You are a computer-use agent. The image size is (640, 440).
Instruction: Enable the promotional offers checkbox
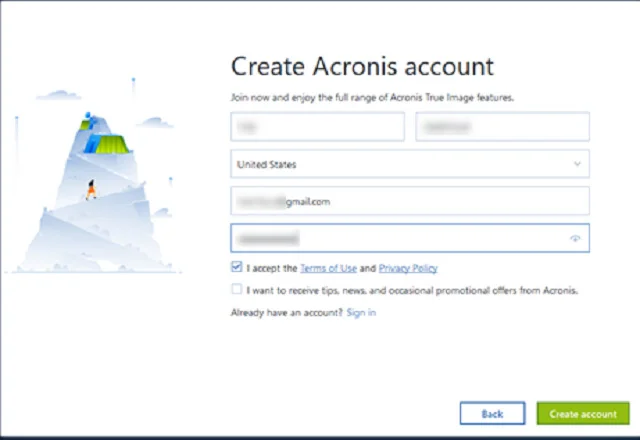point(236,290)
